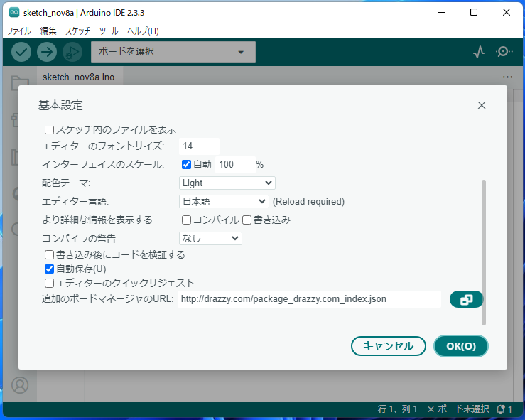Enable エディターのクイックサジェスト checkbox
This screenshot has height=420, width=525.
[49, 283]
